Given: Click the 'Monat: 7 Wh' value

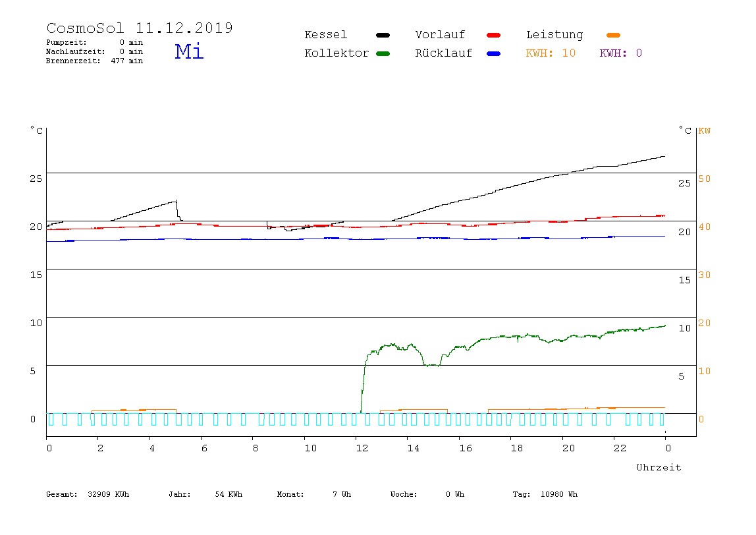Looking at the screenshot, I should 314,494.
